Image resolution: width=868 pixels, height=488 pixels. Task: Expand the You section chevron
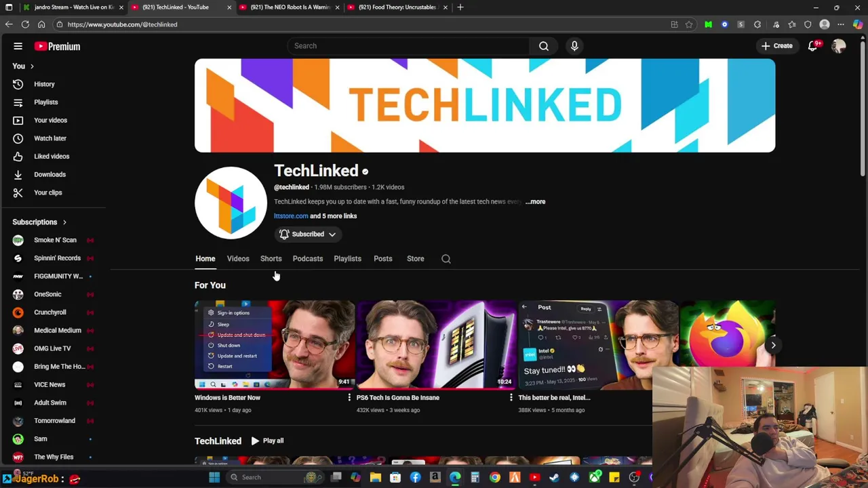click(32, 66)
